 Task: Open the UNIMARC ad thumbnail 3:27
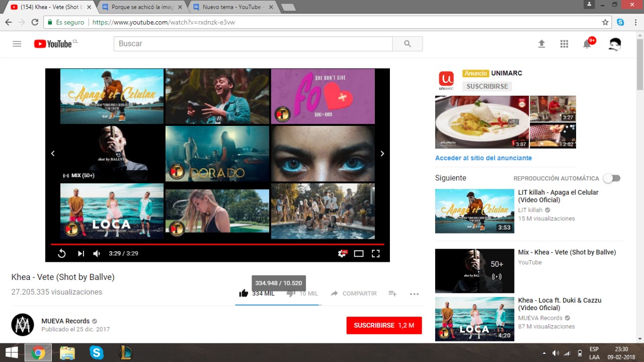click(x=553, y=109)
